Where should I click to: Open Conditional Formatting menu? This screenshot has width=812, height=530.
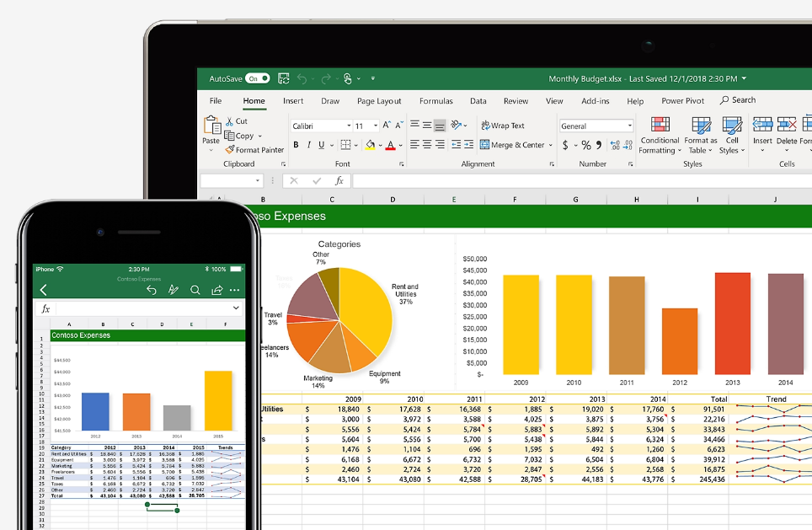pos(660,136)
